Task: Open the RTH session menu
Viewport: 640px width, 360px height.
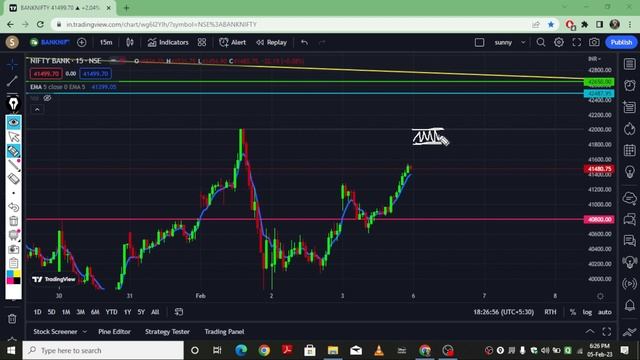Action: tap(550, 312)
